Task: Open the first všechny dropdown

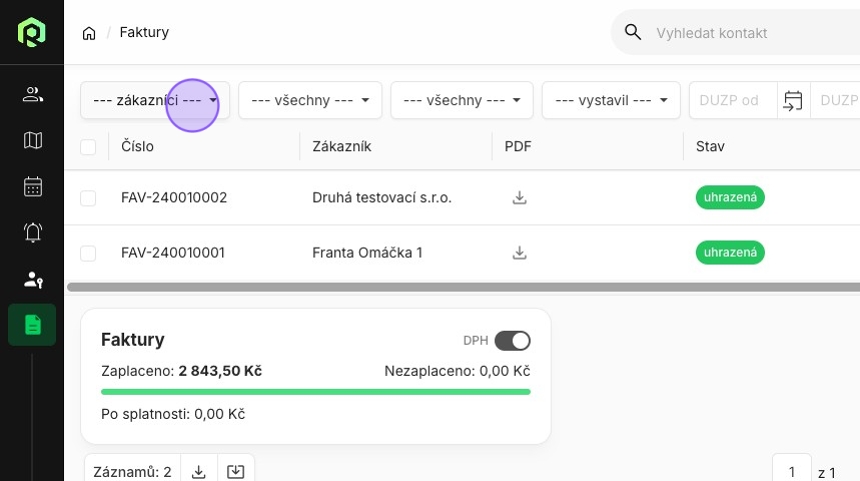Action: (x=310, y=100)
